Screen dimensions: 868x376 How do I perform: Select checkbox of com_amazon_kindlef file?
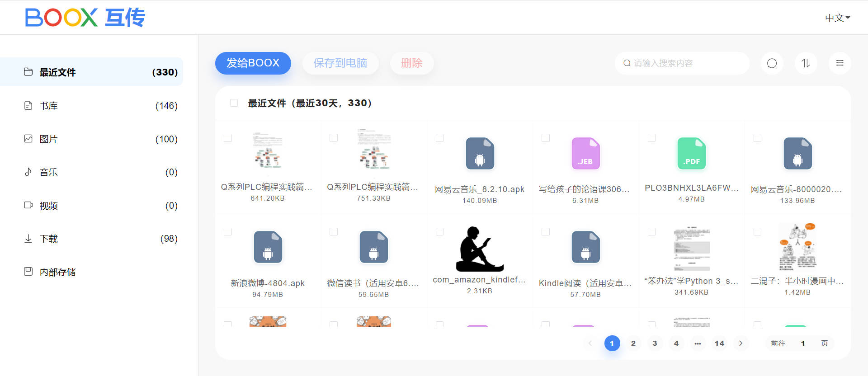pyautogui.click(x=439, y=231)
